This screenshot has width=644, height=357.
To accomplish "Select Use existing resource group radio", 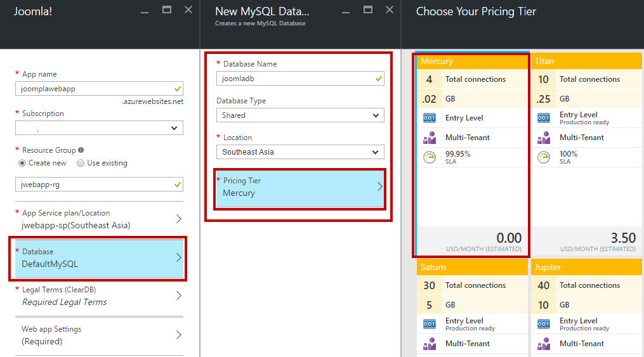I will pyautogui.click(x=81, y=164).
